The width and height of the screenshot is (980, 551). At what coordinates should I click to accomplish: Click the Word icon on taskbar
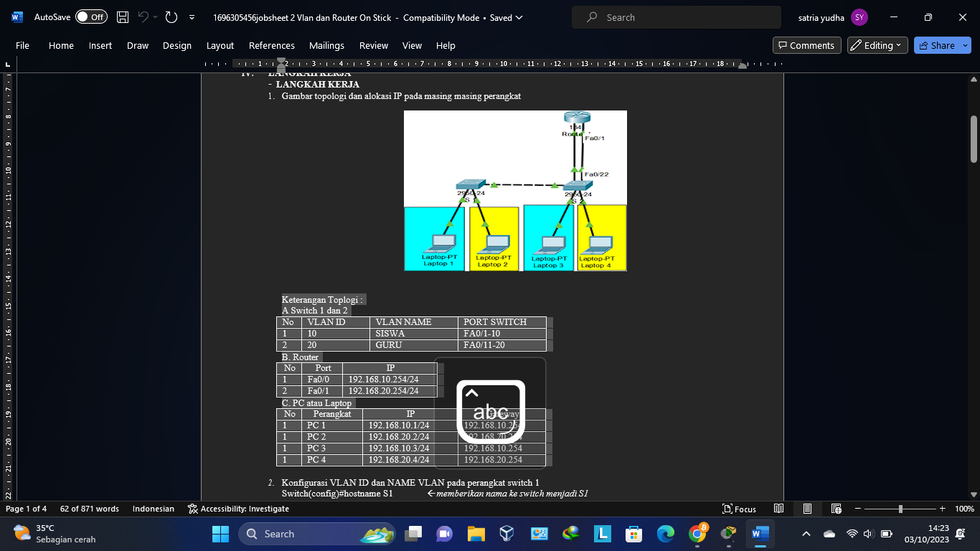point(760,534)
